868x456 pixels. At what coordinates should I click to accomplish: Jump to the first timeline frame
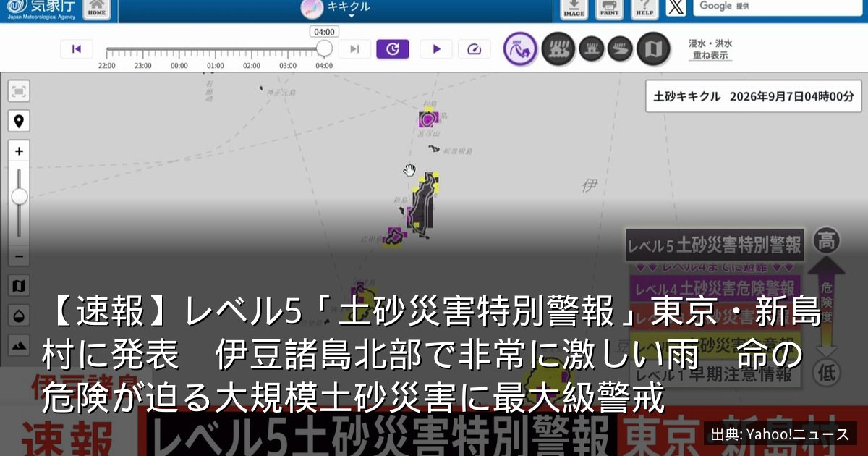pyautogui.click(x=77, y=49)
